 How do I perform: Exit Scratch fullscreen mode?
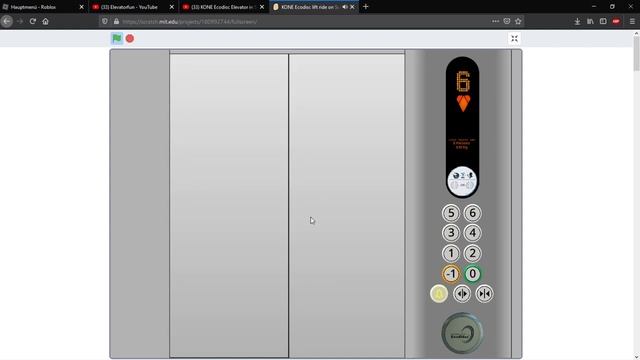[x=514, y=38]
